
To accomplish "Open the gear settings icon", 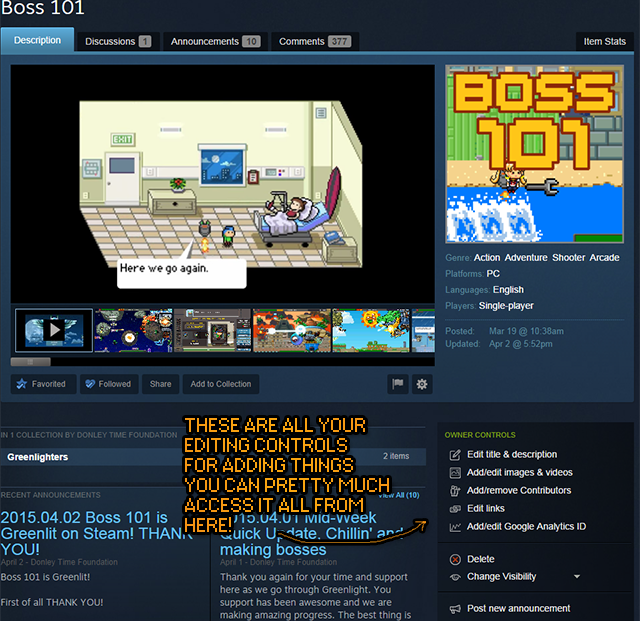I will [x=422, y=384].
